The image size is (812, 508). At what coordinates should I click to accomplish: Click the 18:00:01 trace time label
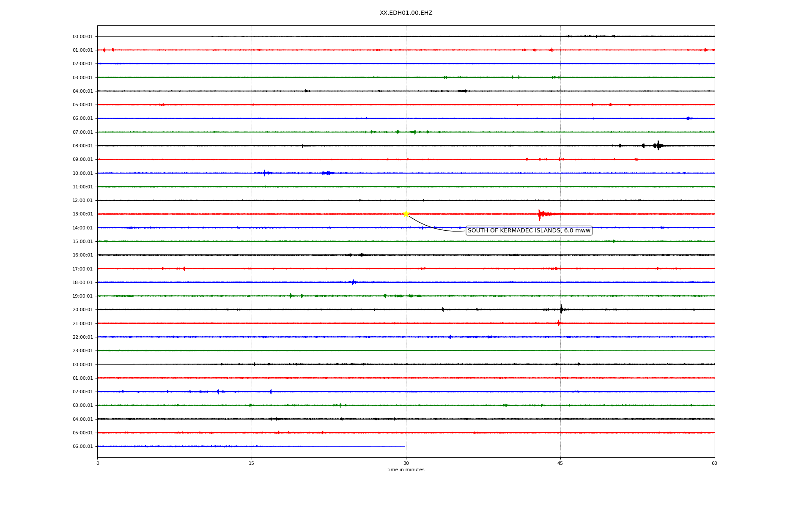pyautogui.click(x=82, y=282)
